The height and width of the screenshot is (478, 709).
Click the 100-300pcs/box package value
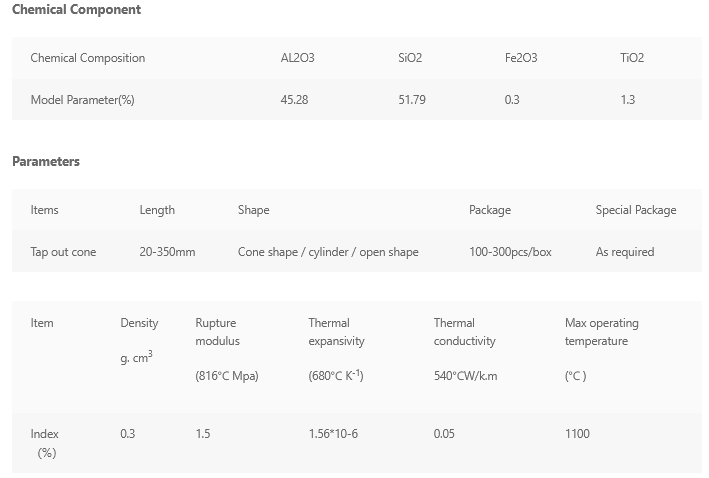[510, 252]
